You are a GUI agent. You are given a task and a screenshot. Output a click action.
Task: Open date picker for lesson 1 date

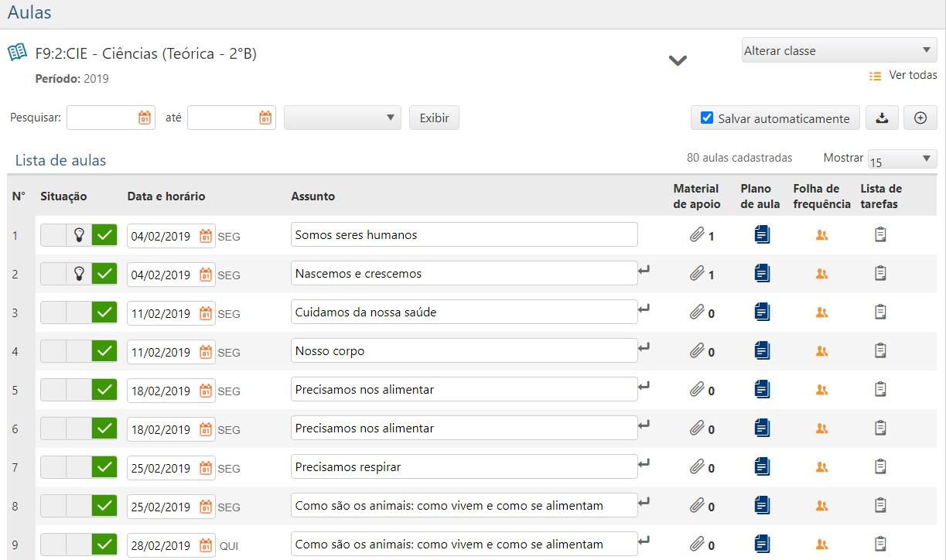point(206,236)
